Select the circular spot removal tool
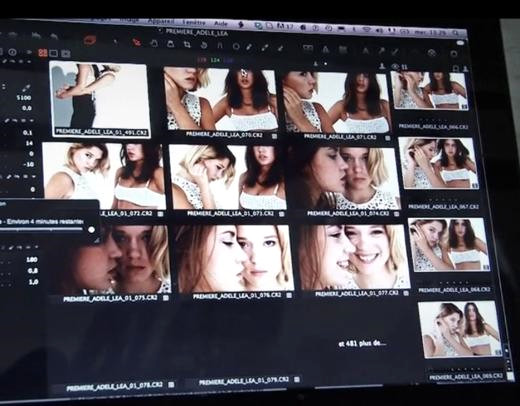The height and width of the screenshot is (406, 520). click(x=236, y=46)
